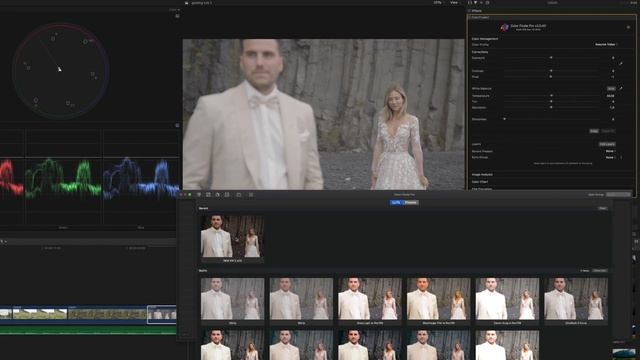This screenshot has height=360, width=640.
Task: Click the blue channel waveform display
Action: (141, 178)
